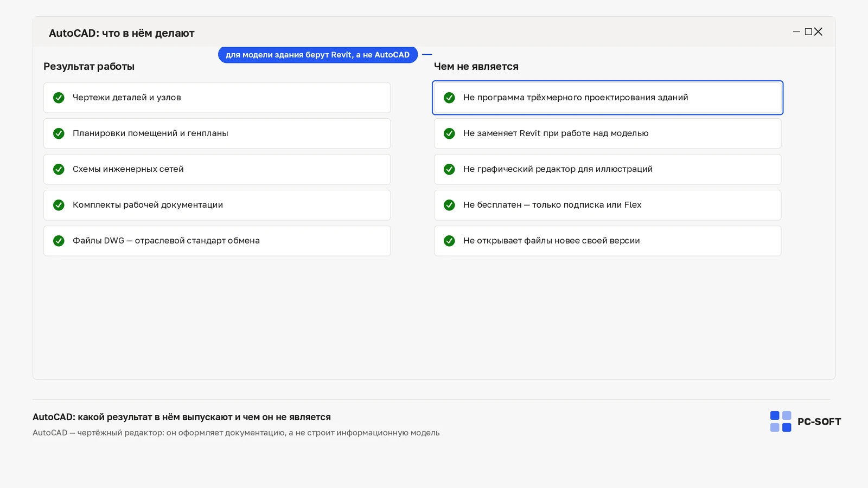Click check icon beside "Не заменяет Revit при работе"

coord(449,133)
